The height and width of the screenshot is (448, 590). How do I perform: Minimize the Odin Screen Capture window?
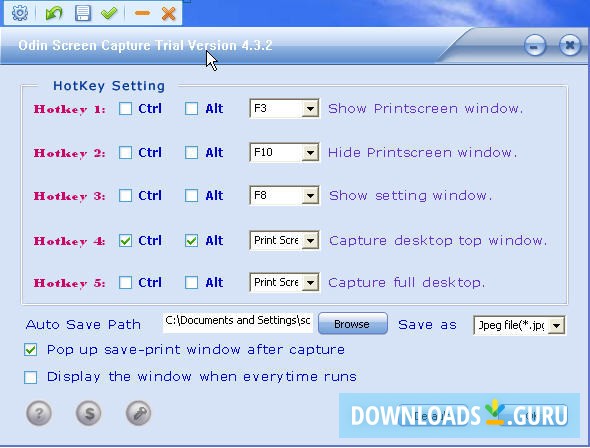click(x=535, y=46)
